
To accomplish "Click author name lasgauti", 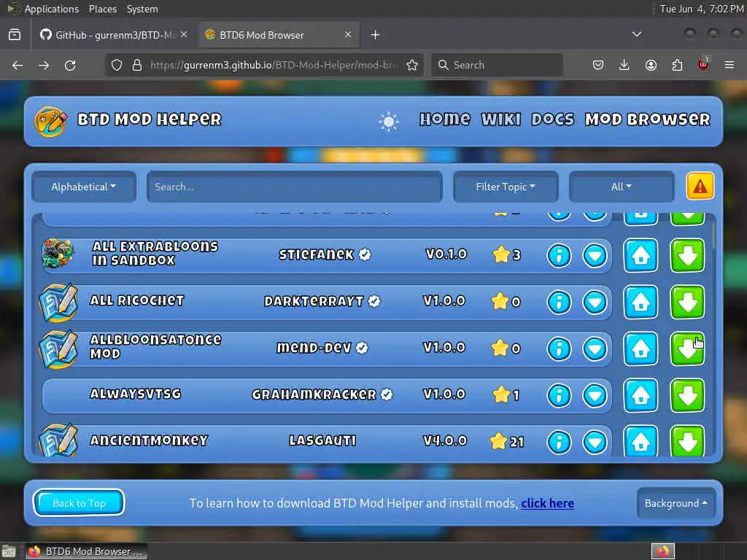I will [x=322, y=440].
